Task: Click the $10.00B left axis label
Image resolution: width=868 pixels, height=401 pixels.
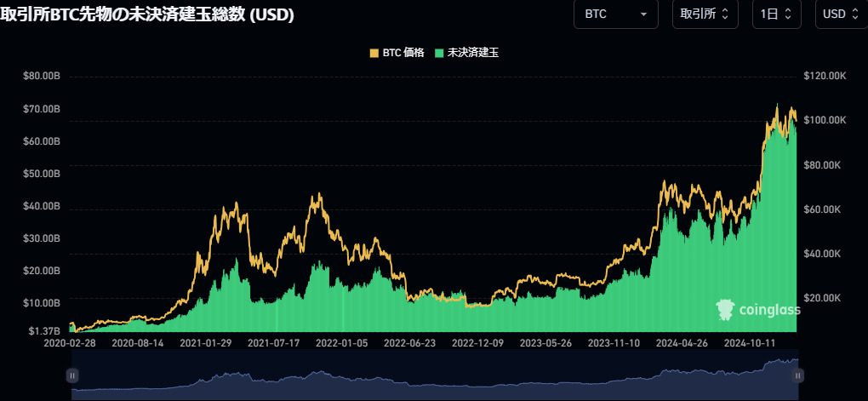Action: (x=42, y=303)
